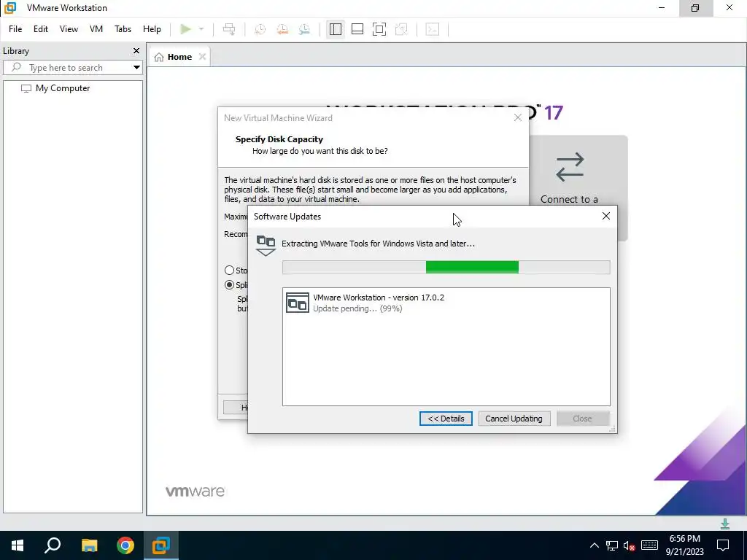Click the "Specify Disk Capacity" wizard heading
The height and width of the screenshot is (560, 747).
279,139
